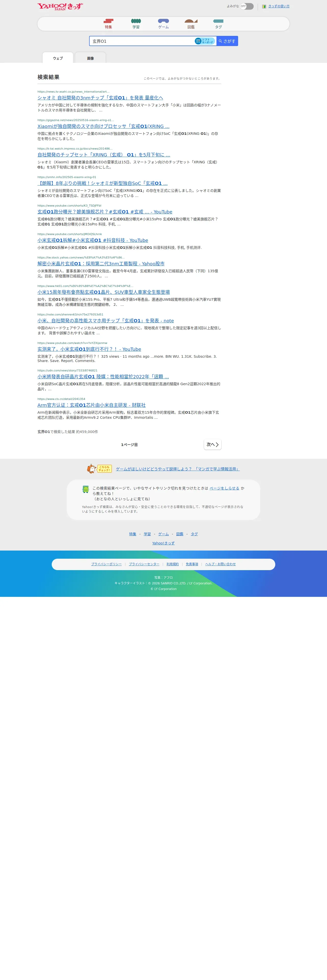The width and height of the screenshot is (327, 980).
Task: Click the タグ icon in the navigation
Action: 218,21
